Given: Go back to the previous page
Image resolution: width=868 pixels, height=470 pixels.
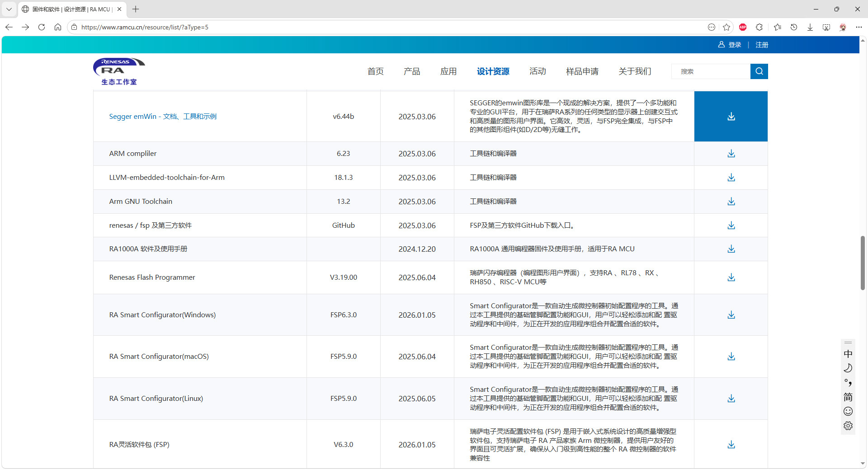Looking at the screenshot, I should [x=9, y=27].
